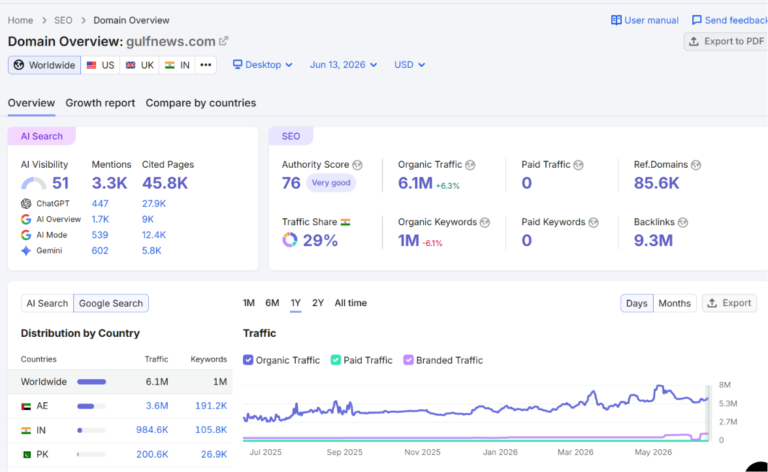Click the PK flag in country table
768x472 pixels.
click(x=26, y=454)
